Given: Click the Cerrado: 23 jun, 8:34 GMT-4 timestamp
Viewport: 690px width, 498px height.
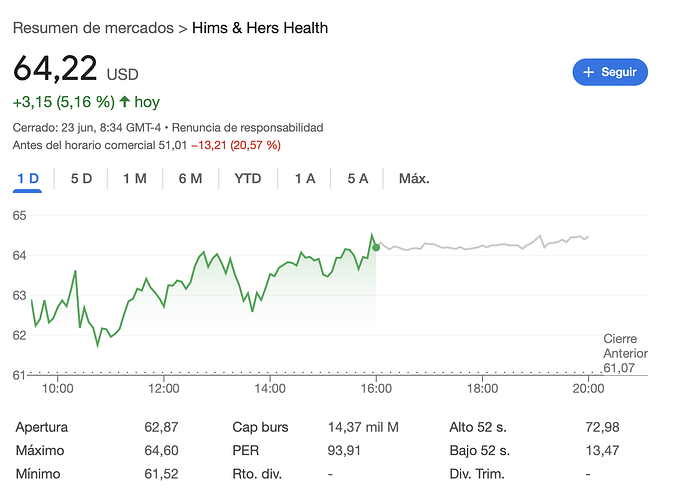Looking at the screenshot, I should coord(87,128).
